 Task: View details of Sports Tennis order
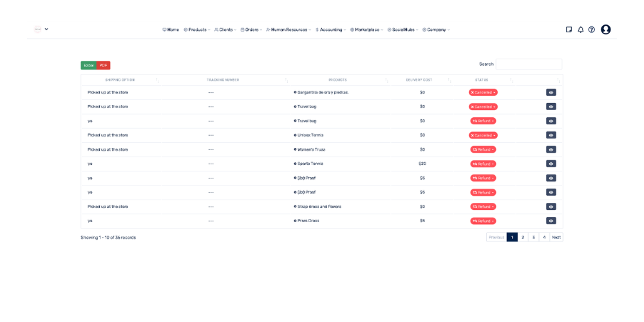pyautogui.click(x=551, y=164)
